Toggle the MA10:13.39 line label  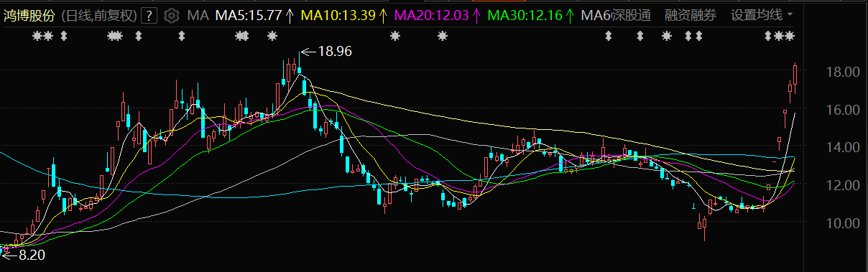coord(338,15)
